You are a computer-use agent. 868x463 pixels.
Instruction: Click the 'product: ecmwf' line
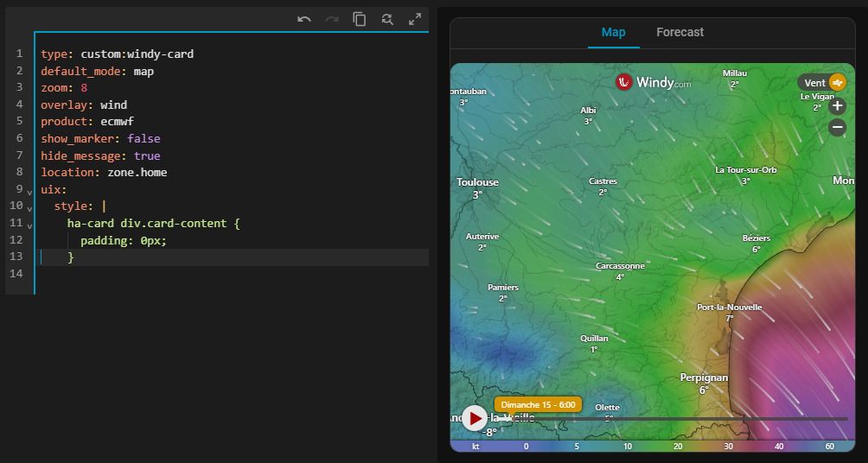tap(87, 122)
